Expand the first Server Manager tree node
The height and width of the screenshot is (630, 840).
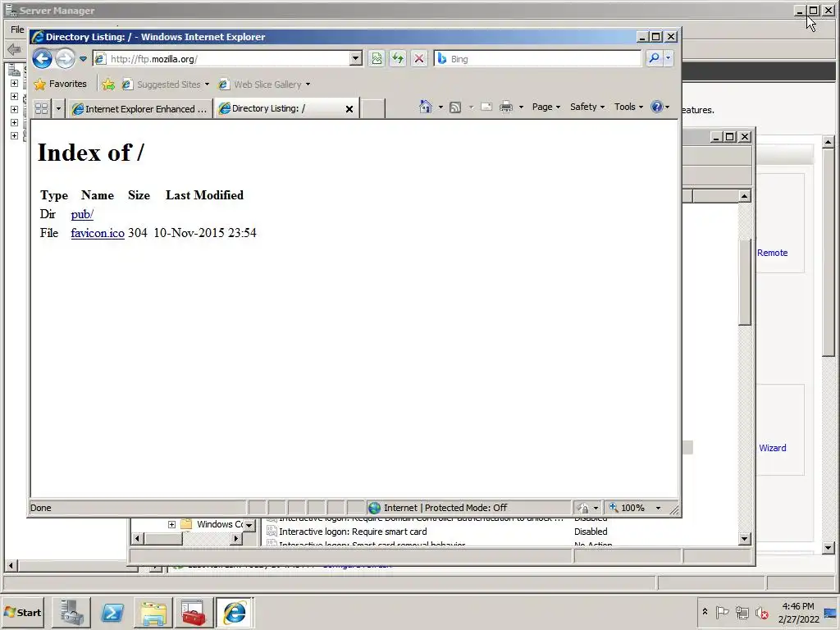15,84
